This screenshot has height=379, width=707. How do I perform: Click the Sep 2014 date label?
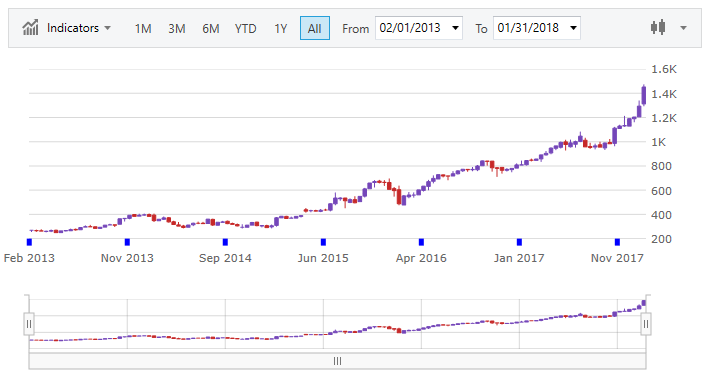[x=225, y=258]
